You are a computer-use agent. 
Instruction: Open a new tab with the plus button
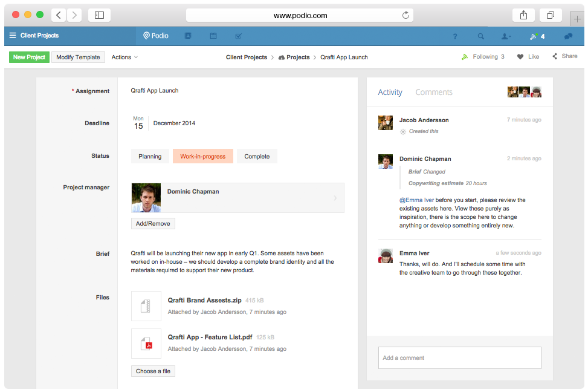tap(577, 19)
